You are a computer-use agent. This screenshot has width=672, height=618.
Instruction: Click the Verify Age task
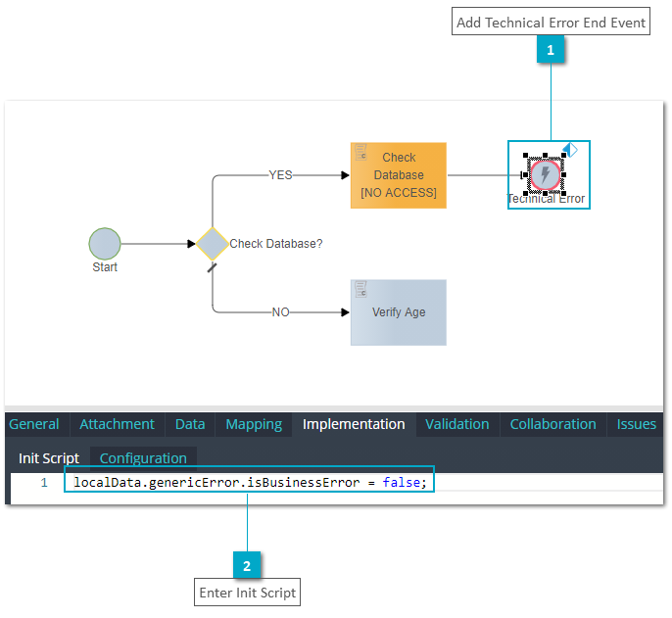pyautogui.click(x=399, y=312)
